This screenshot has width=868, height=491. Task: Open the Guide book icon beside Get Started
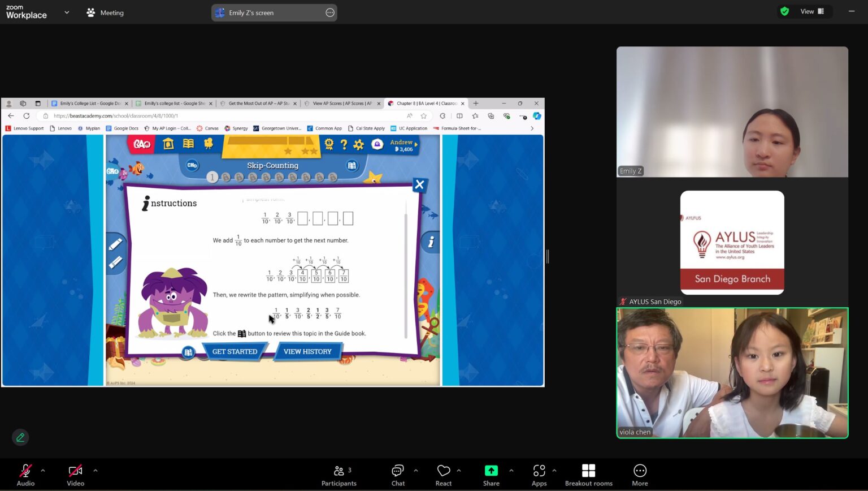188,352
